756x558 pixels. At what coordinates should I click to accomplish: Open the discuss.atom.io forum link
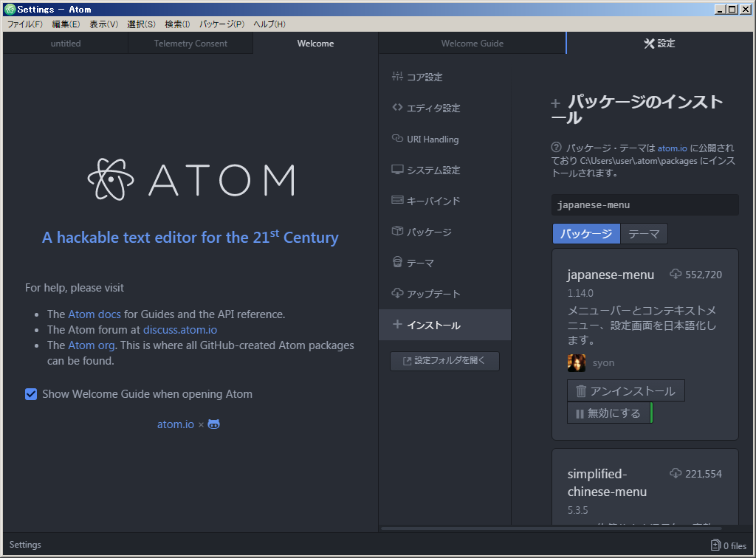tap(180, 330)
